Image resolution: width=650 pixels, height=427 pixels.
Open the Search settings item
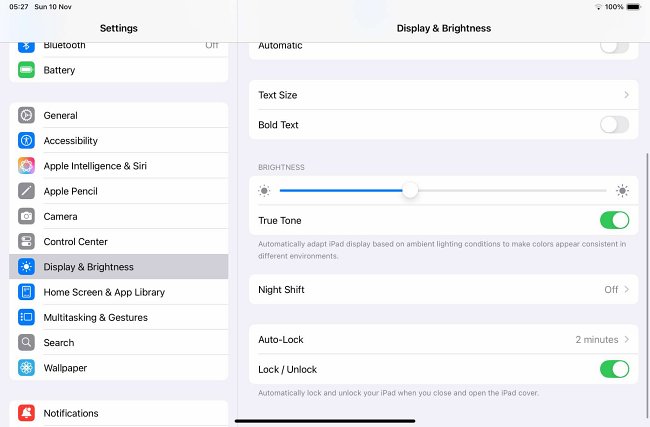119,342
